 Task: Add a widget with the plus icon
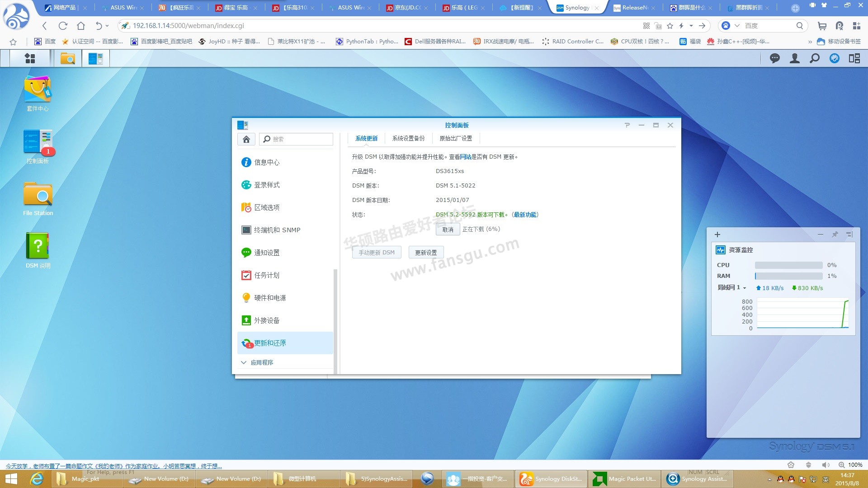[717, 235]
